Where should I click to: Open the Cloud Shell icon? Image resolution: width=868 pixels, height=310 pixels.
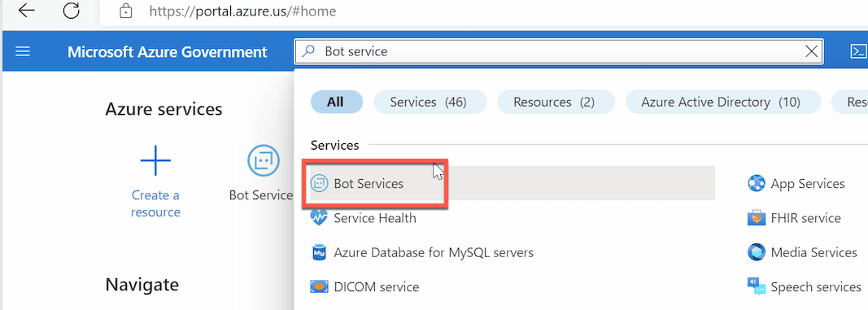coord(858,51)
